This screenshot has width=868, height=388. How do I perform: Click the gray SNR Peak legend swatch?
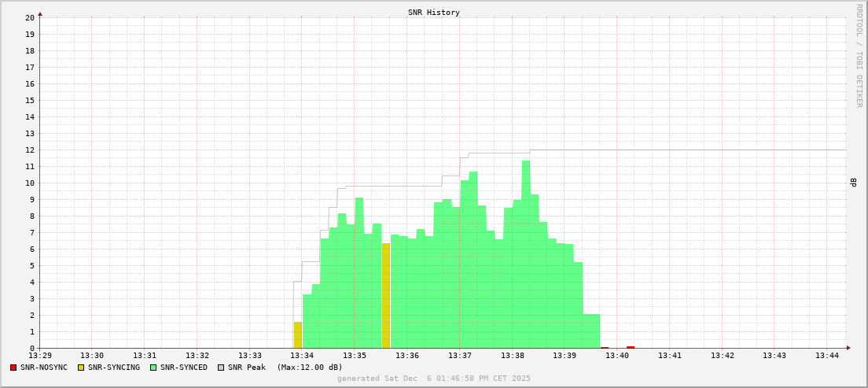pyautogui.click(x=221, y=368)
